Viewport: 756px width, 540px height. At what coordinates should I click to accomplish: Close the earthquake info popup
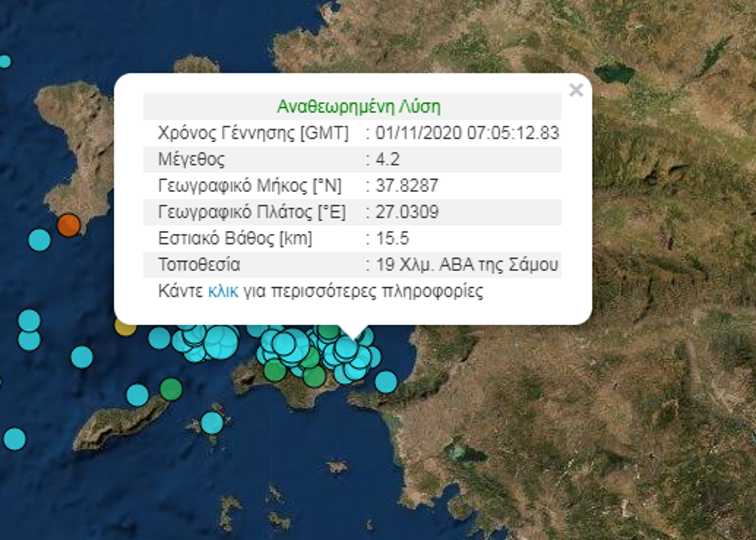(576, 90)
